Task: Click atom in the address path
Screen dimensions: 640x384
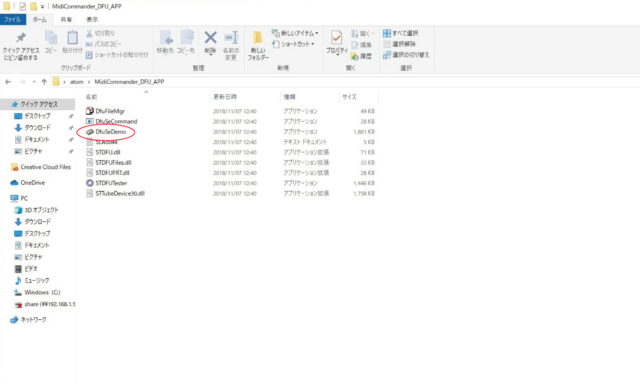Action: (76, 82)
